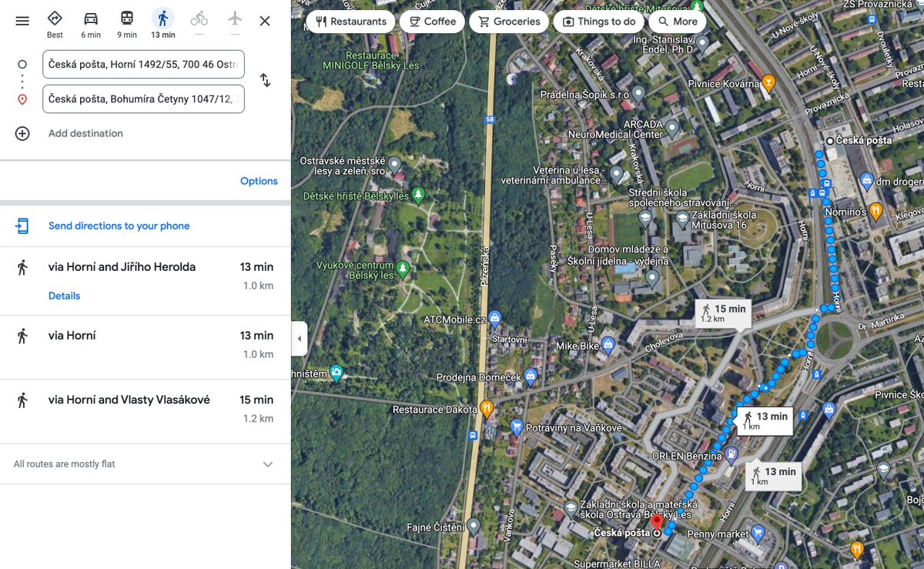924x569 pixels.
Task: Click the Add destination plus icon
Action: click(x=22, y=133)
